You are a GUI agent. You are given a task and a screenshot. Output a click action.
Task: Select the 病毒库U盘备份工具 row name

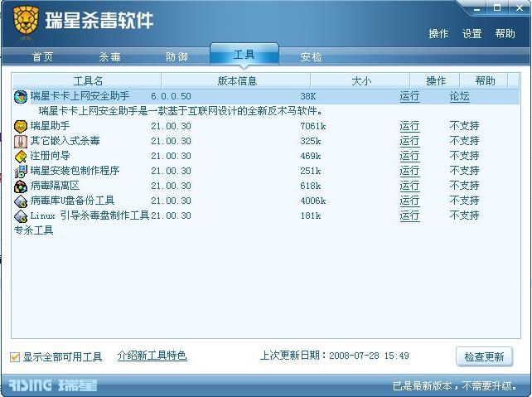(x=72, y=201)
